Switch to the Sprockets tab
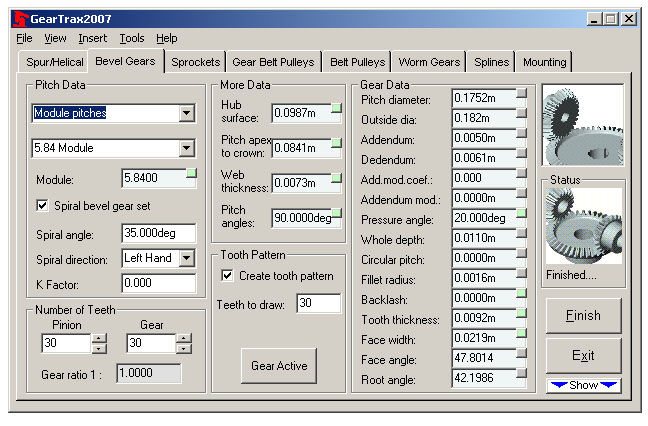 pyautogui.click(x=195, y=62)
